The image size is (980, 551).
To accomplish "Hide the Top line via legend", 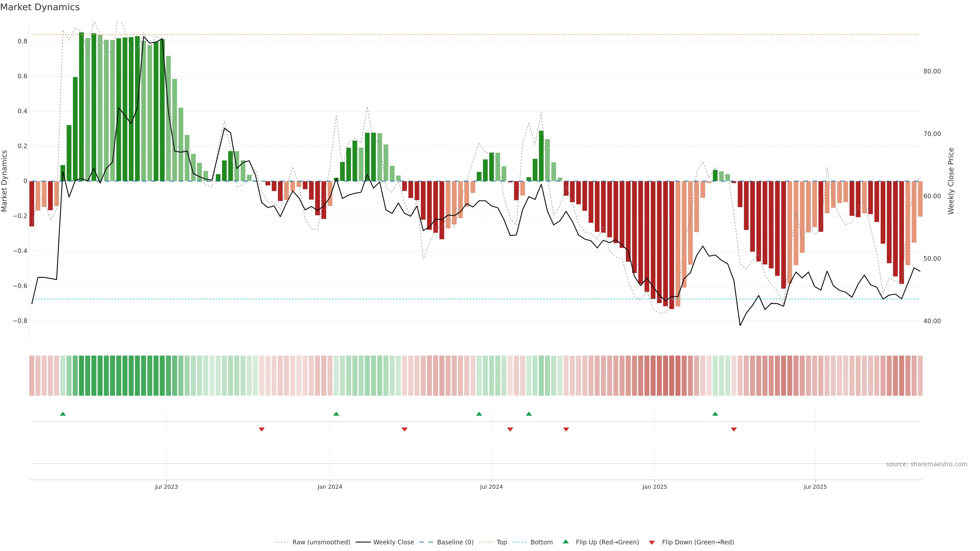I will (x=501, y=542).
